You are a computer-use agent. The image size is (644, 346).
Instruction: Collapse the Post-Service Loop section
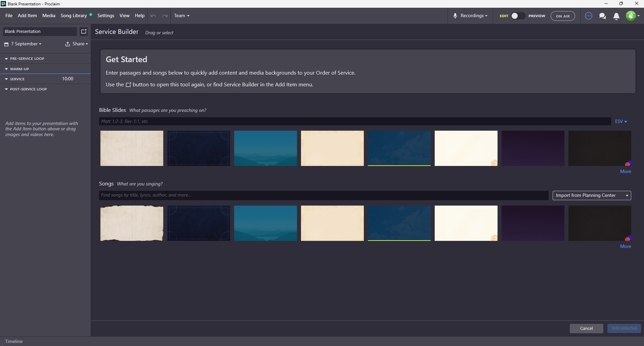coord(6,89)
